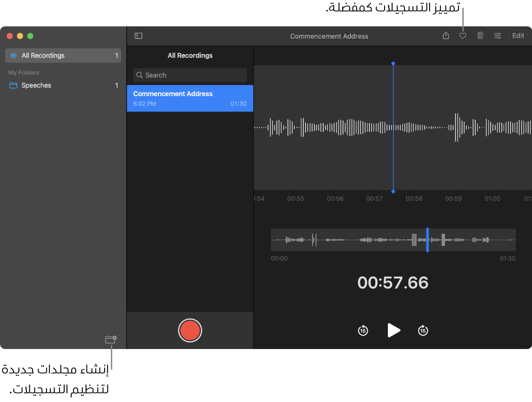Skip forward 15 seconds

[423, 330]
